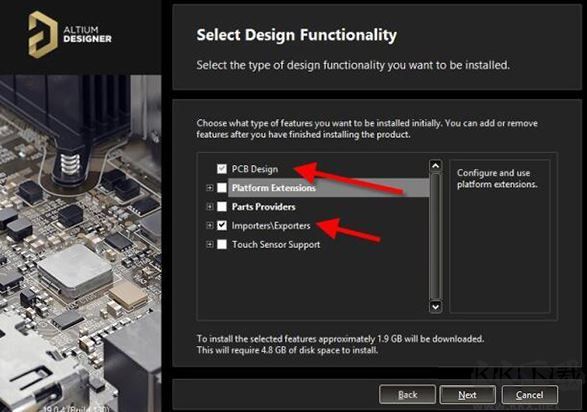This screenshot has height=412, width=587.
Task: Expand the Importers\Exporters tree node
Action: coord(210,225)
